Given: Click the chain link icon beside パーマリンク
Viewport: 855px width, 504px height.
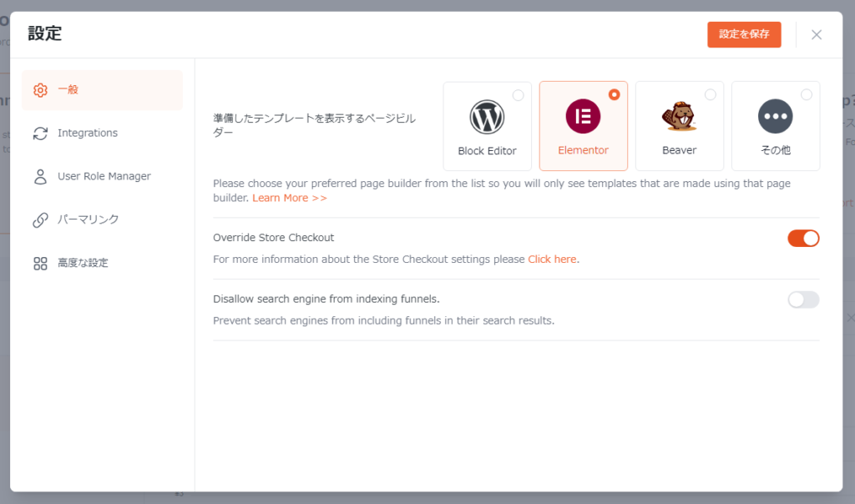Looking at the screenshot, I should coord(40,219).
